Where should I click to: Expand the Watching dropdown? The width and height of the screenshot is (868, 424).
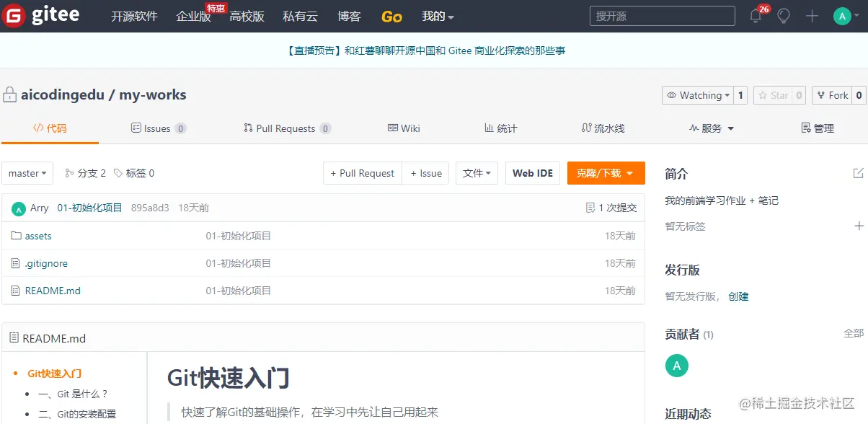click(x=698, y=95)
